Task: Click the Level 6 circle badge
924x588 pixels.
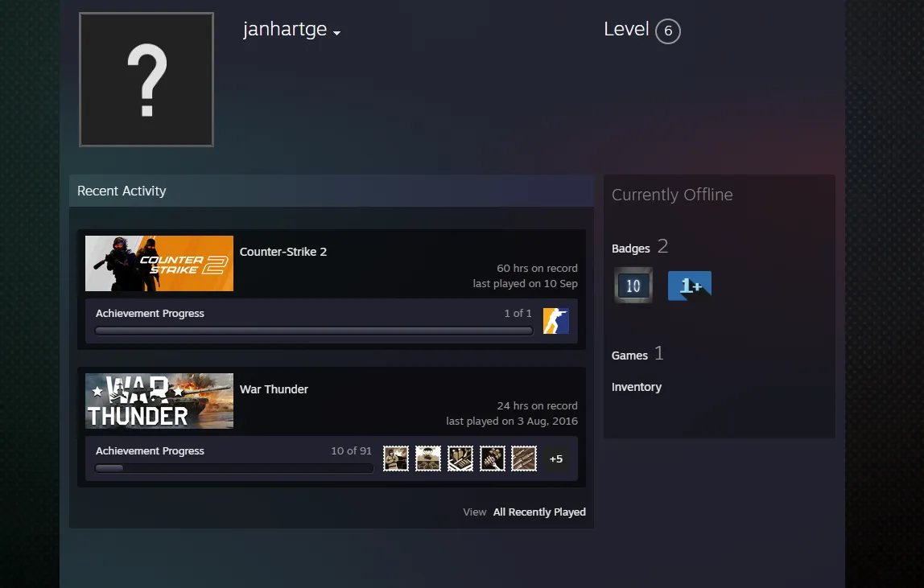Action: coord(668,31)
